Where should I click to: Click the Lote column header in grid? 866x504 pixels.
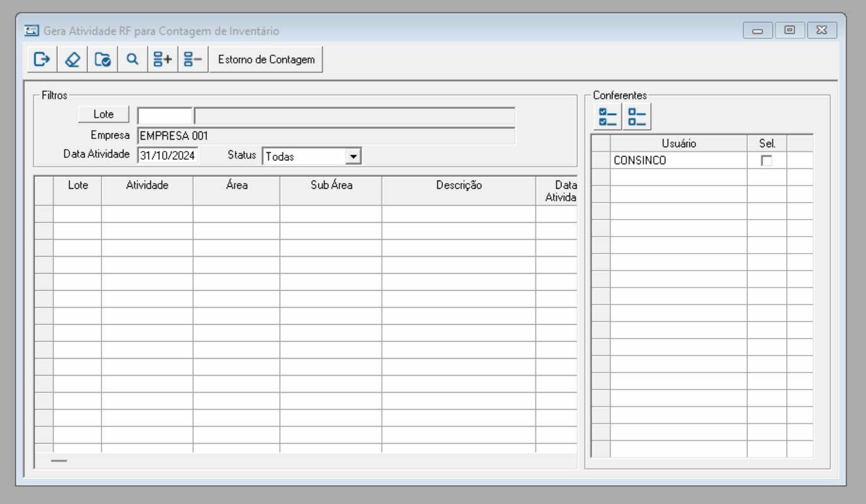pos(77,191)
